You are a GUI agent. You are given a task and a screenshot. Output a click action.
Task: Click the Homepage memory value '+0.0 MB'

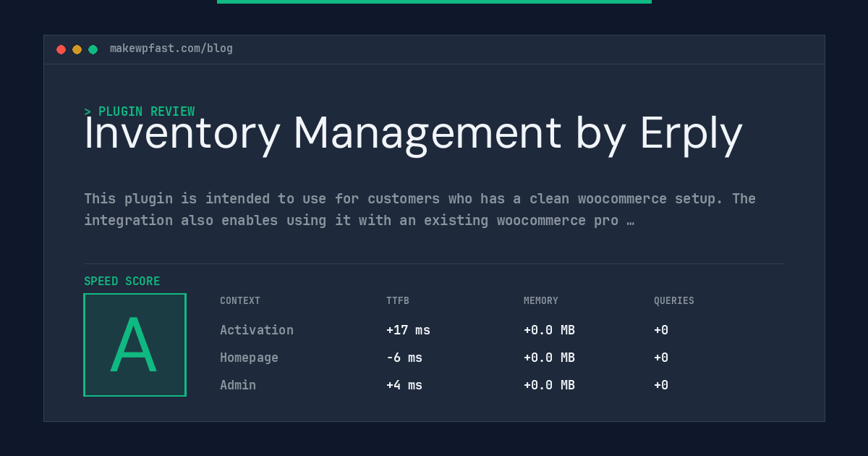(549, 358)
